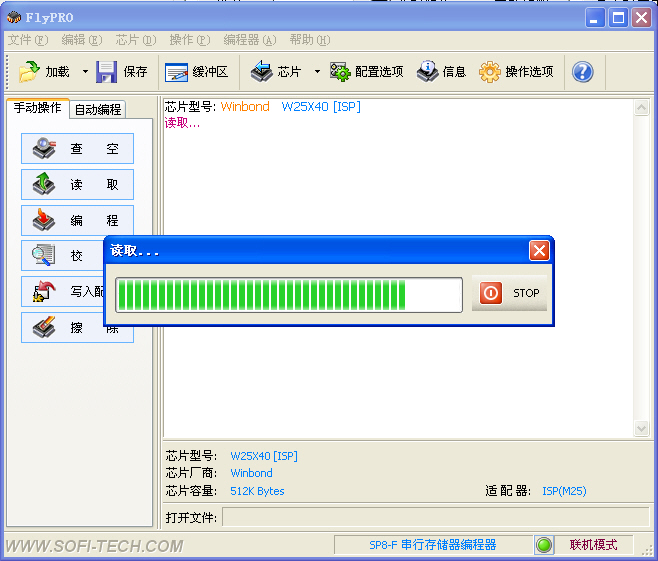Switch to the 自动编程 tab
This screenshot has width=658, height=561.
point(98,109)
